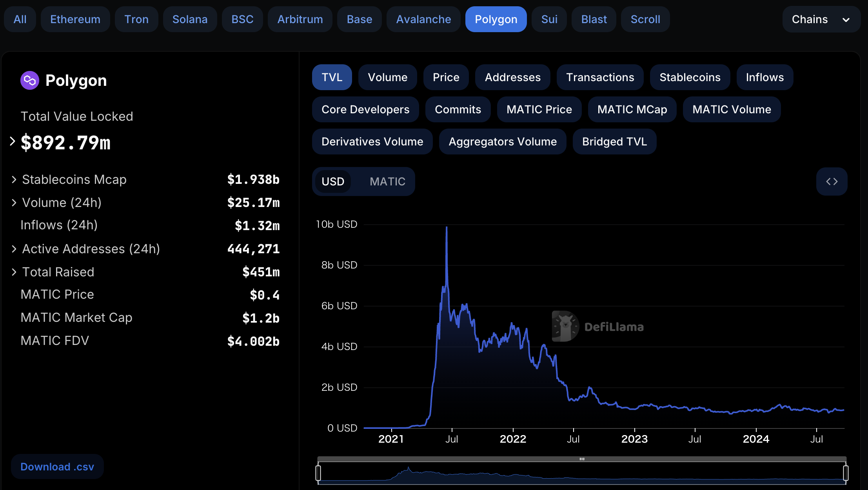868x490 pixels.
Task: Click the $451m total raised value
Action: point(261,272)
